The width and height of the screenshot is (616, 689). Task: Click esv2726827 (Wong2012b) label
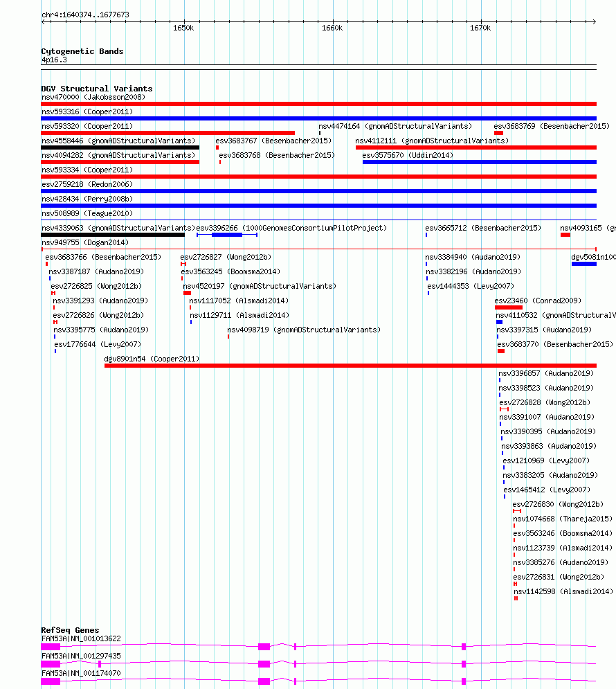[x=226, y=257]
